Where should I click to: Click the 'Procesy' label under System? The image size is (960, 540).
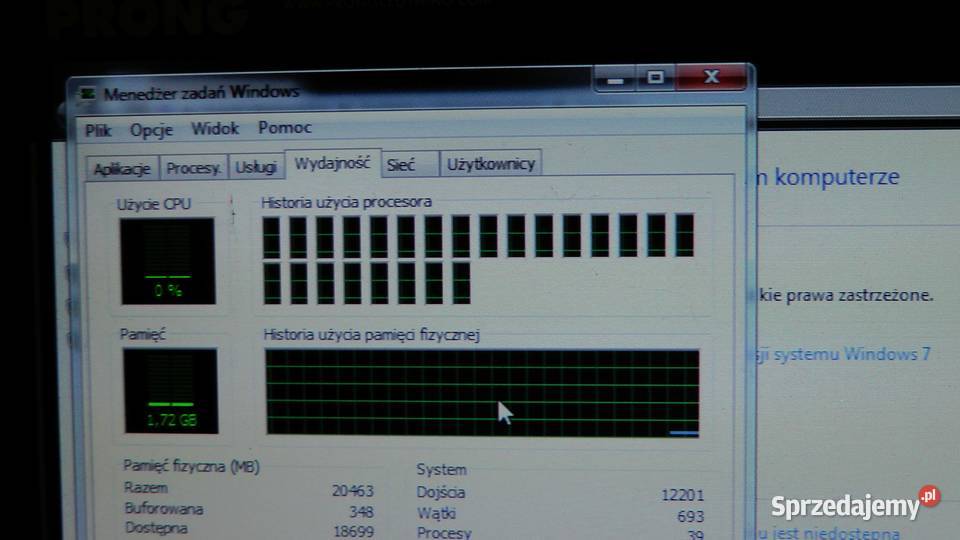(x=444, y=533)
